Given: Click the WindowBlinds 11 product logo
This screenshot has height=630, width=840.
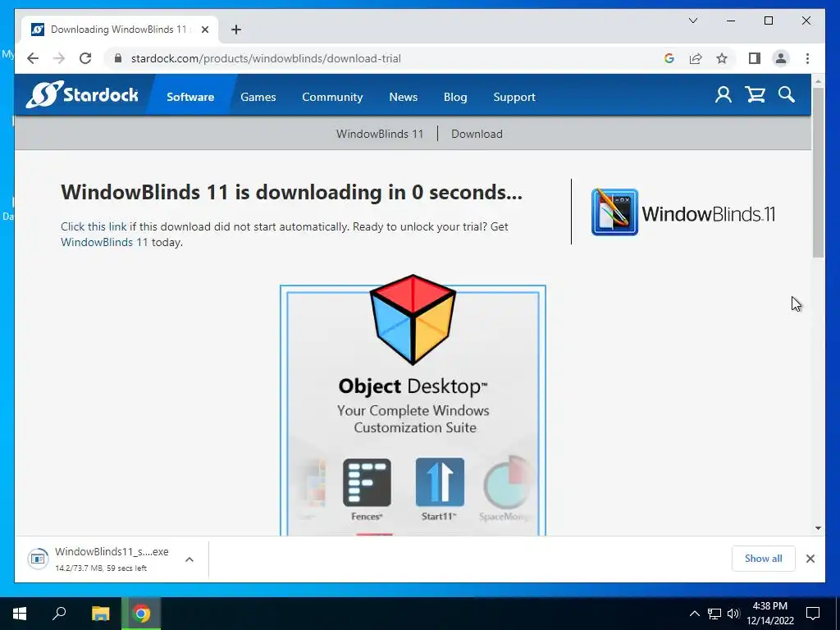Looking at the screenshot, I should click(x=683, y=212).
